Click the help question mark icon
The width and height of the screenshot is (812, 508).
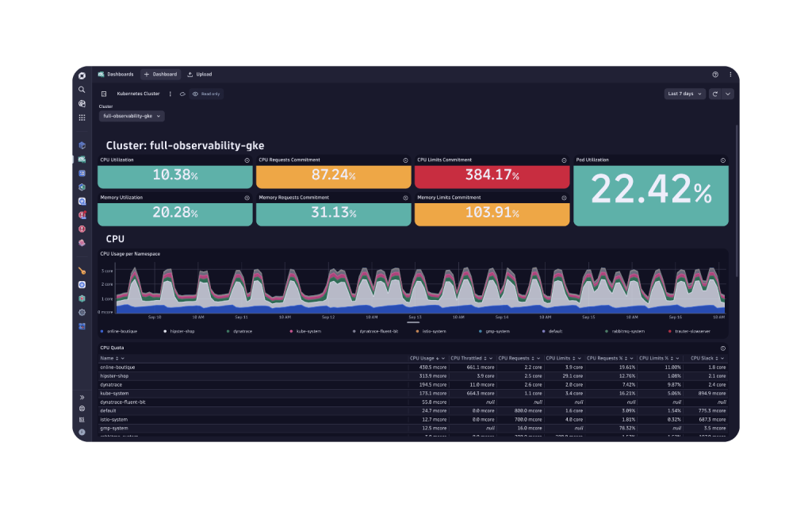click(x=715, y=75)
